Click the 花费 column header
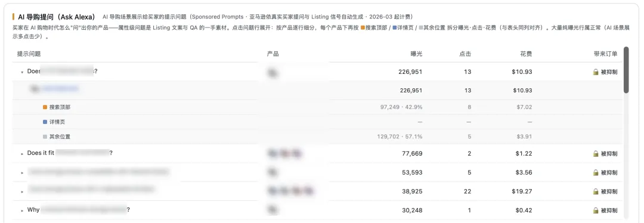Viewport: 644px width, 223px height. [526, 54]
